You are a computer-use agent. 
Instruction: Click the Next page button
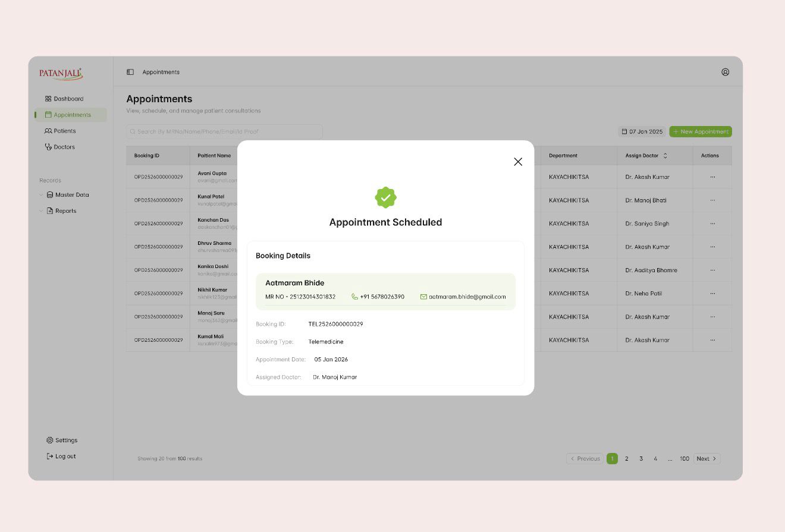706,459
